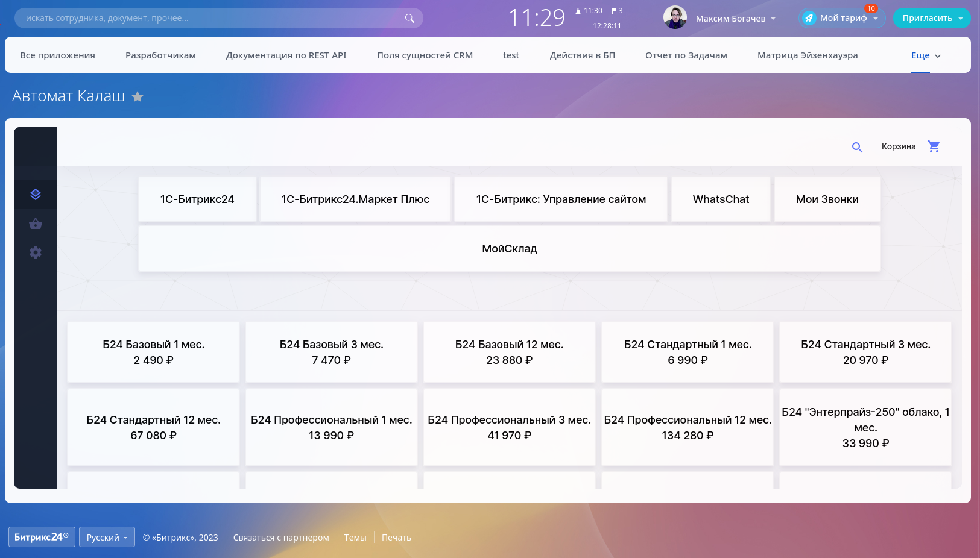The image size is (980, 558).
Task: Open the Действия в БП tab
Action: point(582,55)
